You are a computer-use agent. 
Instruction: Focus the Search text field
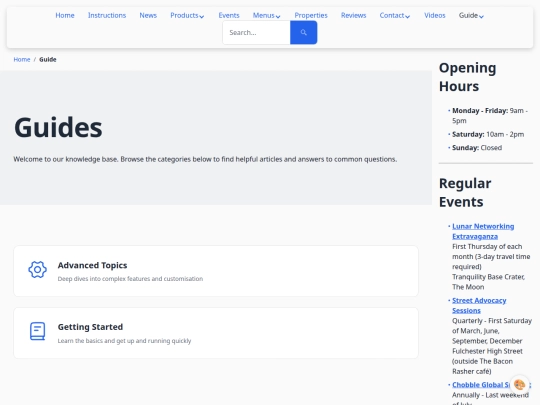[257, 32]
